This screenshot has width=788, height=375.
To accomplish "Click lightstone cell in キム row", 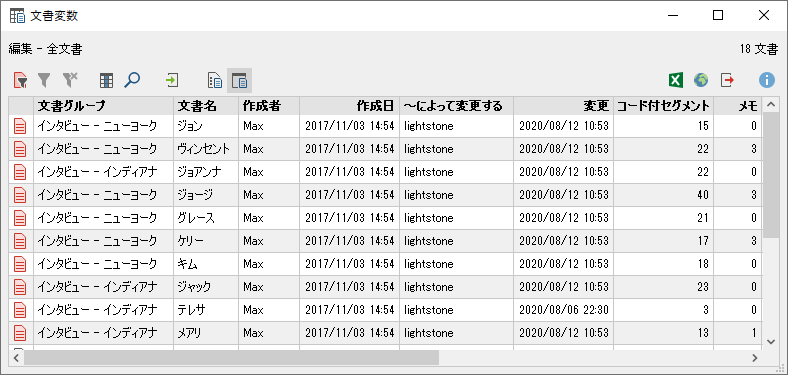I will click(x=456, y=264).
